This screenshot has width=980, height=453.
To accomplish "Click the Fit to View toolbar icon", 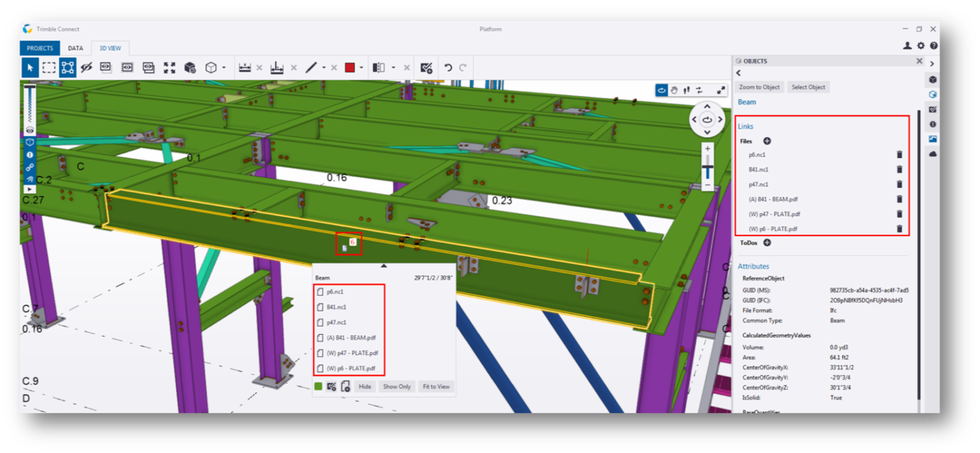I will click(x=168, y=67).
